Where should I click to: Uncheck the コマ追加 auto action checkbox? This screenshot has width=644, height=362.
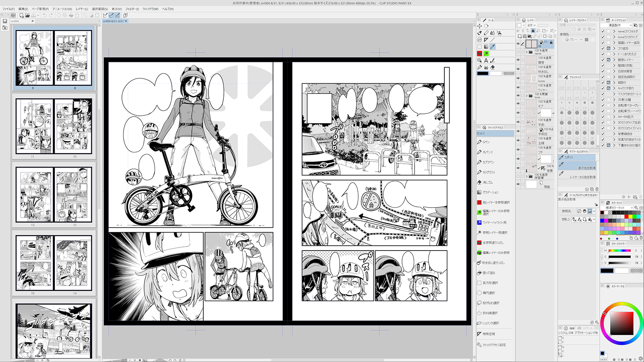603,48
